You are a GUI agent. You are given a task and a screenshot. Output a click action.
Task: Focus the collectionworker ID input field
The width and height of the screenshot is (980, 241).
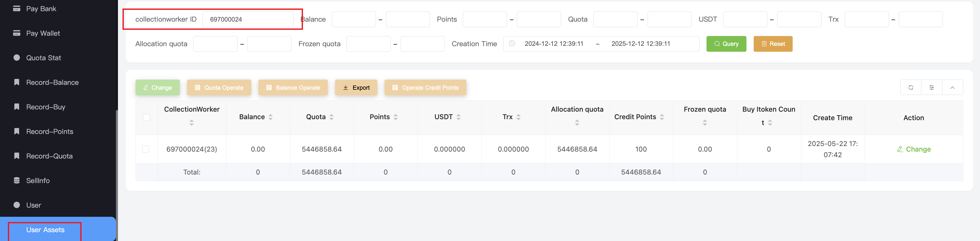point(248,19)
